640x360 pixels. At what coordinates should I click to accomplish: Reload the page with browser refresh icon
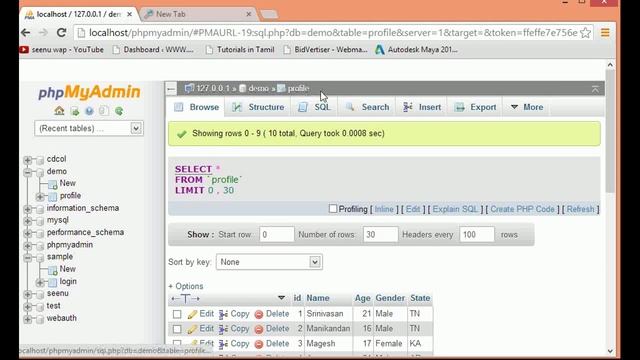pyautogui.click(x=61, y=33)
